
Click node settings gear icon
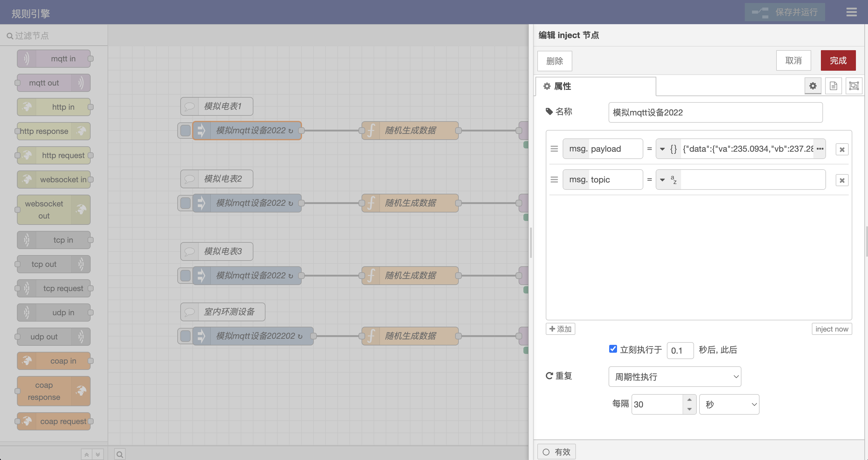tap(813, 86)
